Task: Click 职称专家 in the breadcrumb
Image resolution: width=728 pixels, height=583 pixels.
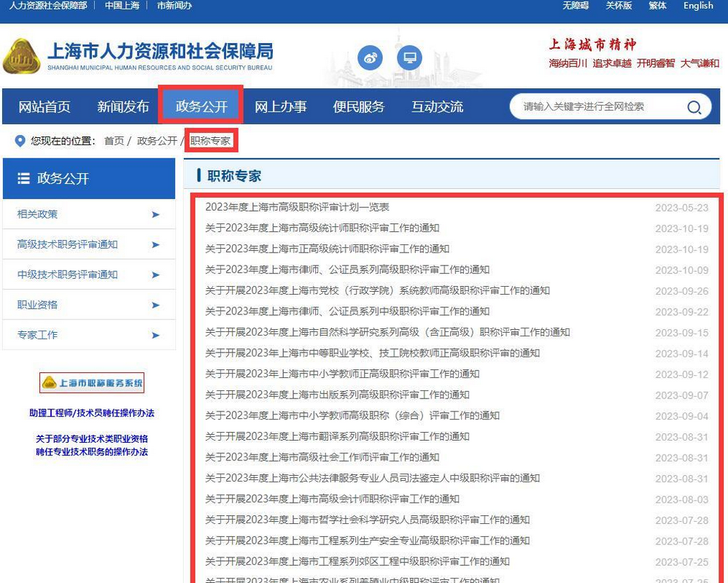Action: (x=210, y=141)
